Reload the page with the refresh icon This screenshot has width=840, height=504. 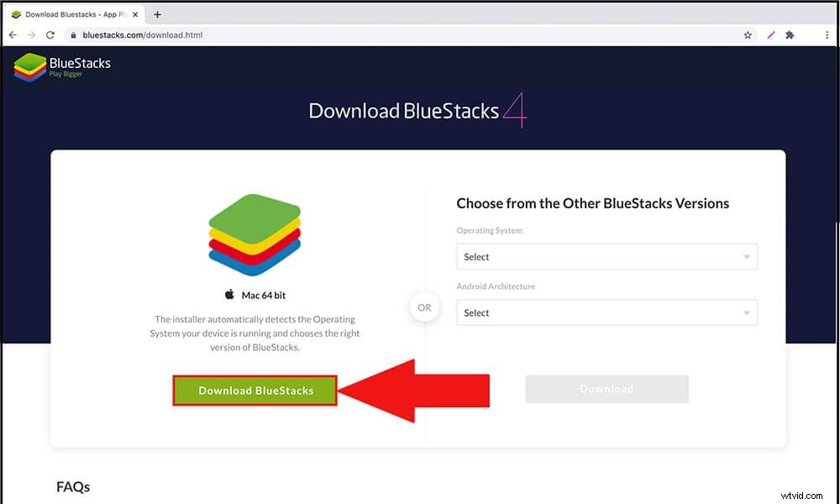50,34
